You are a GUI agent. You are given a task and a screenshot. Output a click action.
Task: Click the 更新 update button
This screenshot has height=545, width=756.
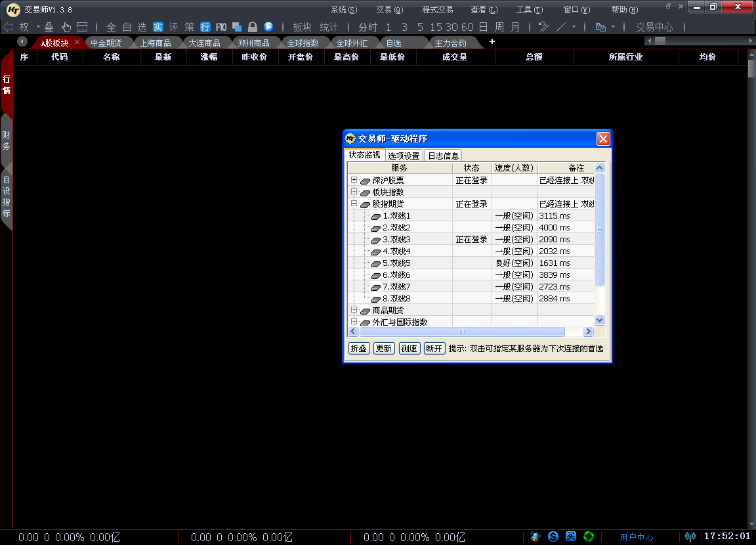pos(384,348)
